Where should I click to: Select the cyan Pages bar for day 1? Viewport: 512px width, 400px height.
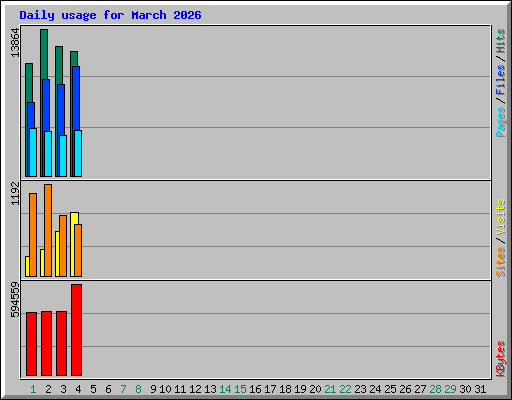click(33, 152)
